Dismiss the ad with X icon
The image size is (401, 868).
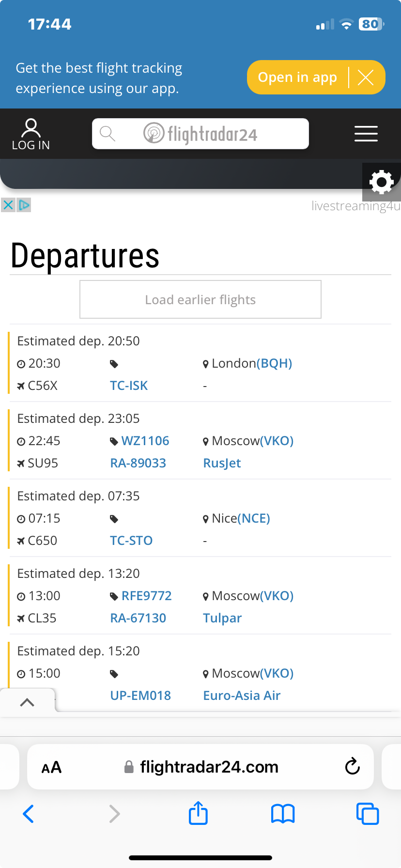click(8, 205)
